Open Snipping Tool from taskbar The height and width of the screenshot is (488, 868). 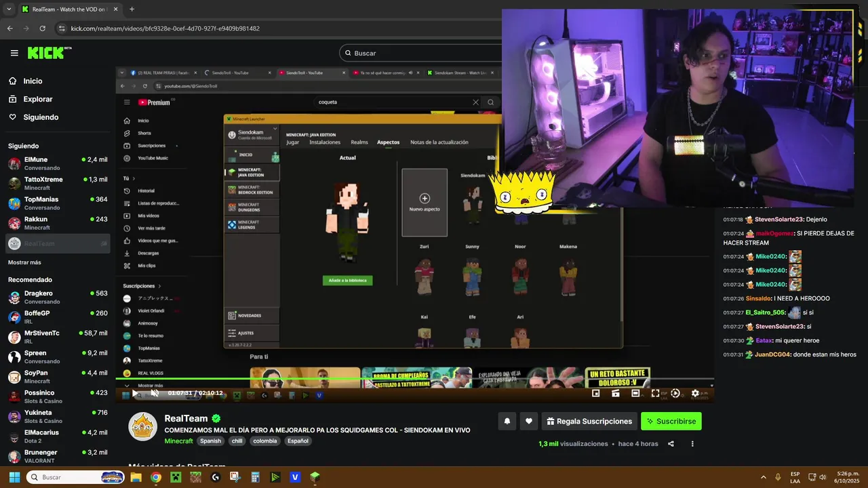[x=235, y=477]
